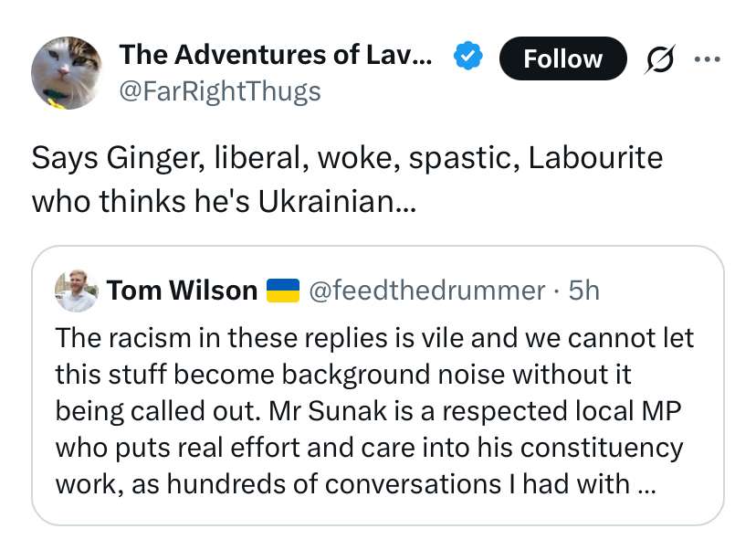Open the three-dot more options menu
Viewport: 756px width, 550px height.
pos(708,58)
